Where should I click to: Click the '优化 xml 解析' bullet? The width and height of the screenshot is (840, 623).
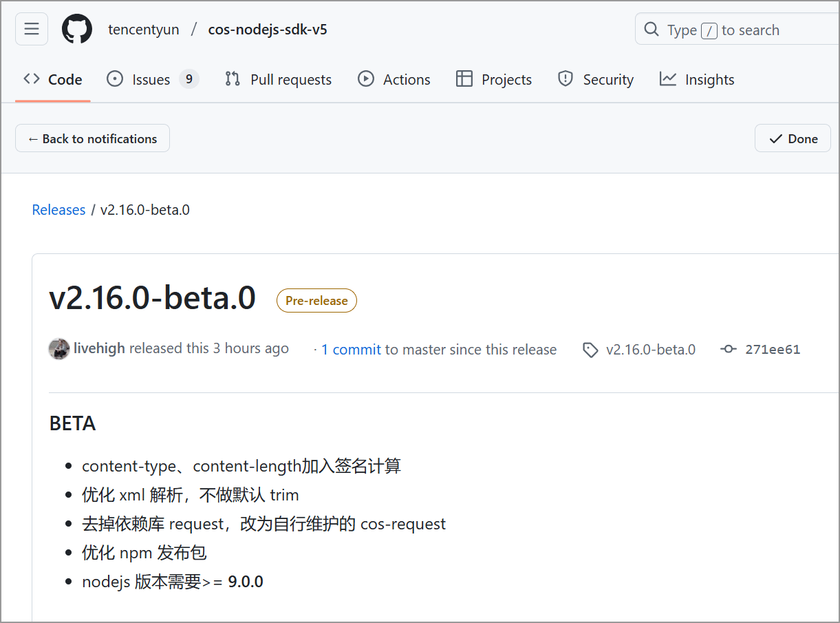pos(191,495)
